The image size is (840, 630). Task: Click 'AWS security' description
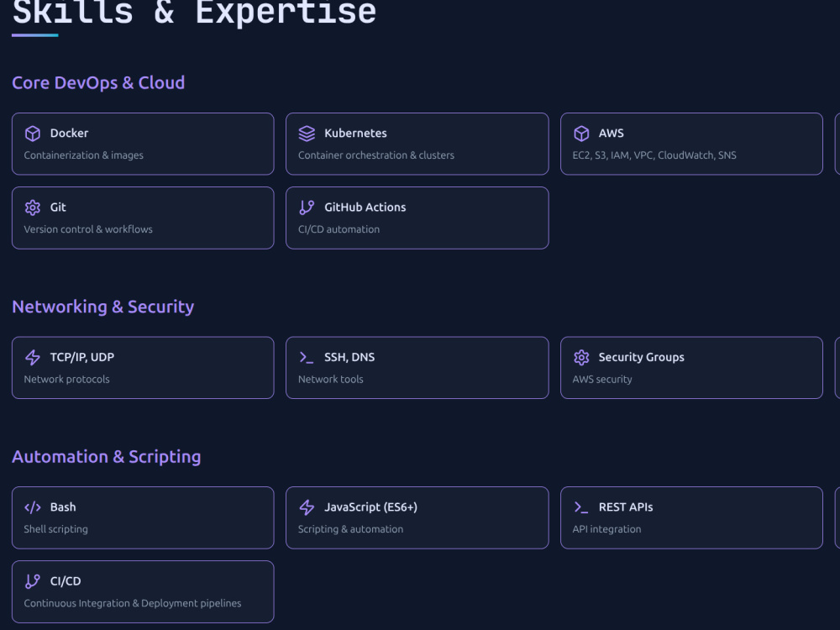pos(602,379)
